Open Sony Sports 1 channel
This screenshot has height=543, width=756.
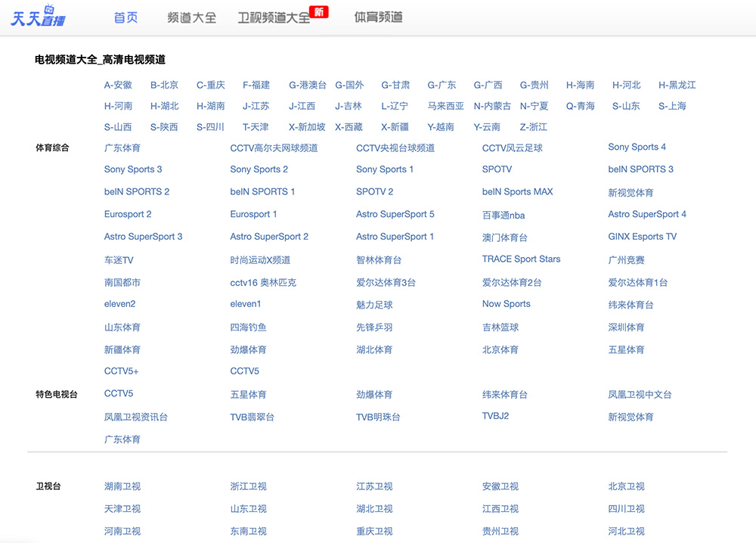385,169
